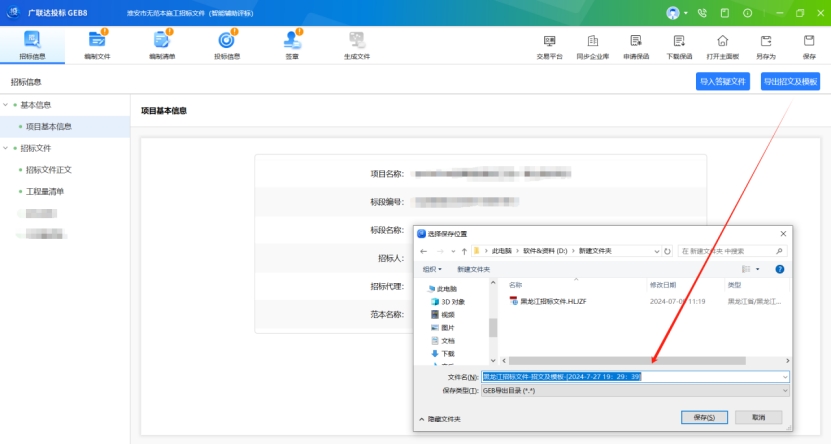831x444 pixels.
Task: Expand the 组织 menu in dialog
Action: point(433,269)
